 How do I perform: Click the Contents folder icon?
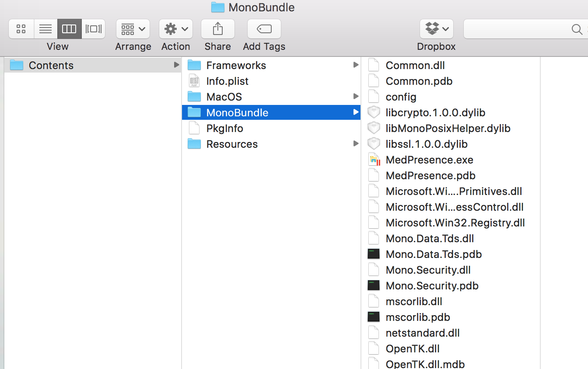(17, 65)
